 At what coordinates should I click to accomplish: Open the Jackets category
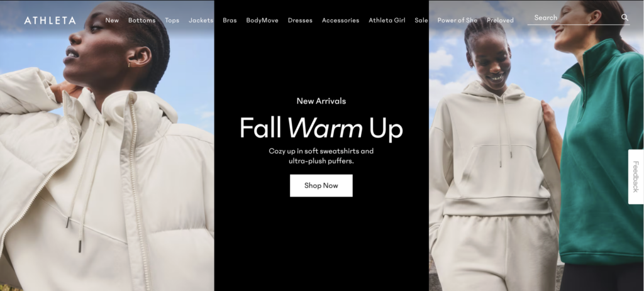tap(201, 20)
